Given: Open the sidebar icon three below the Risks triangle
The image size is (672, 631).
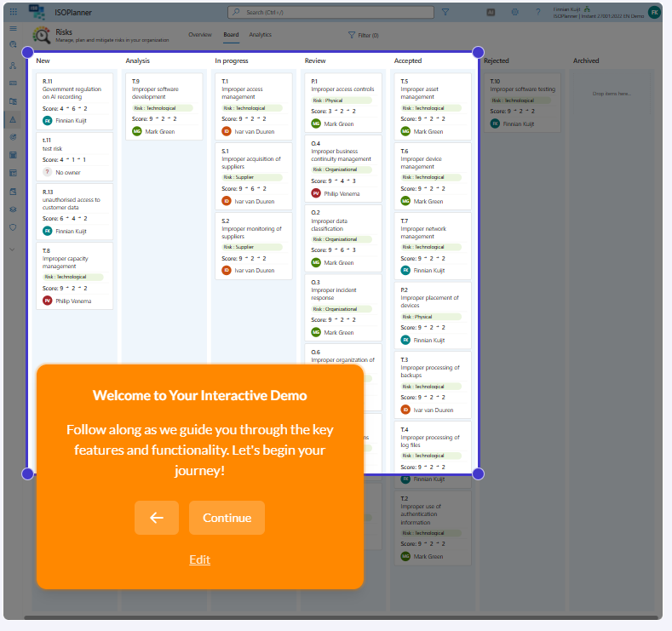Looking at the screenshot, I should 14,173.
